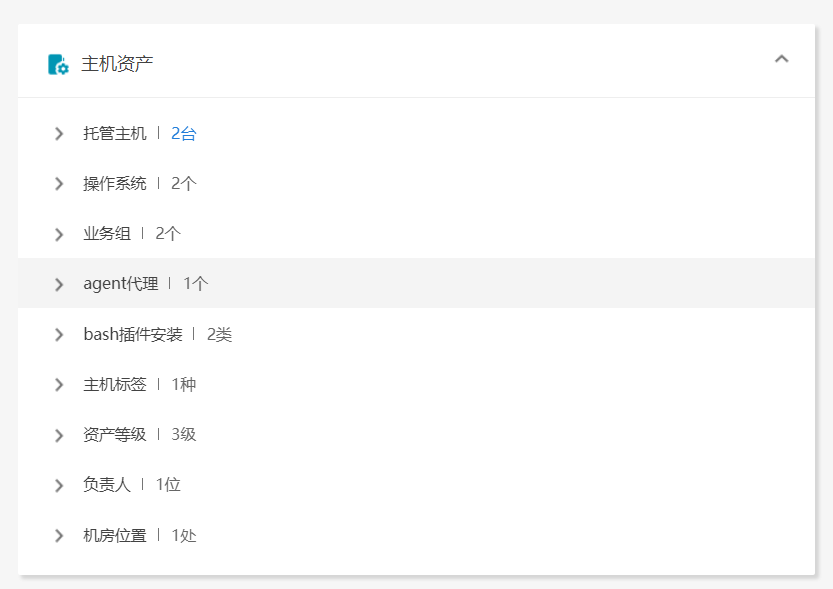Select the agent代理 label
Image resolution: width=833 pixels, height=589 pixels.
[x=121, y=284]
